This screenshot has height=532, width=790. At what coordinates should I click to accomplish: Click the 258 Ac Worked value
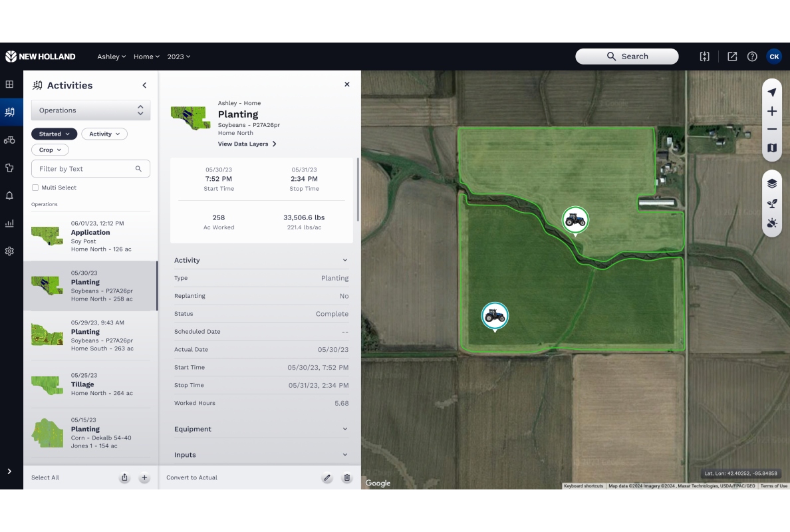(x=219, y=217)
